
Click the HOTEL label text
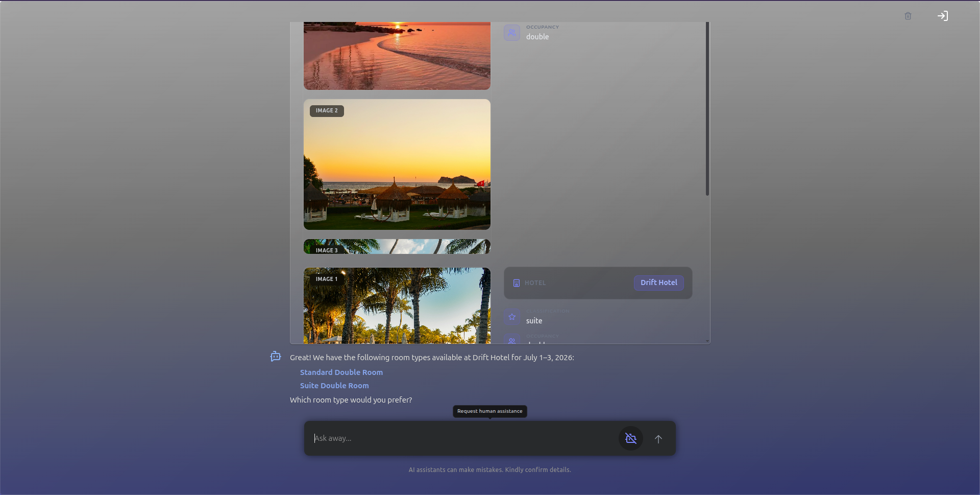(x=535, y=283)
